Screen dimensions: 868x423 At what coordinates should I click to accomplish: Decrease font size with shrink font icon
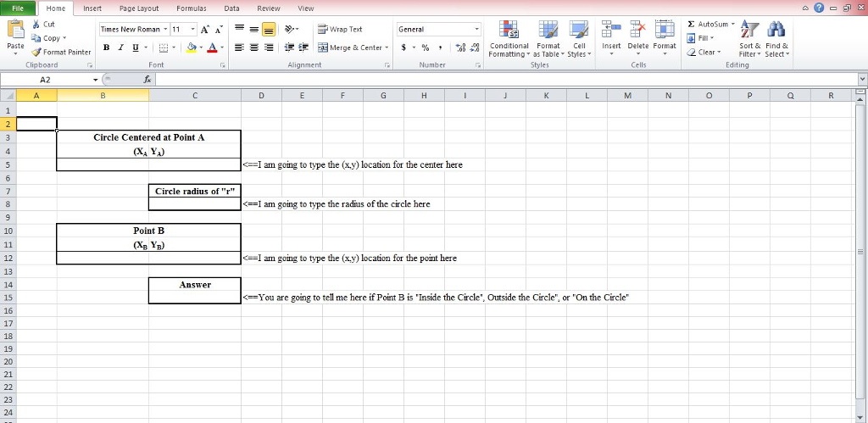pos(219,30)
